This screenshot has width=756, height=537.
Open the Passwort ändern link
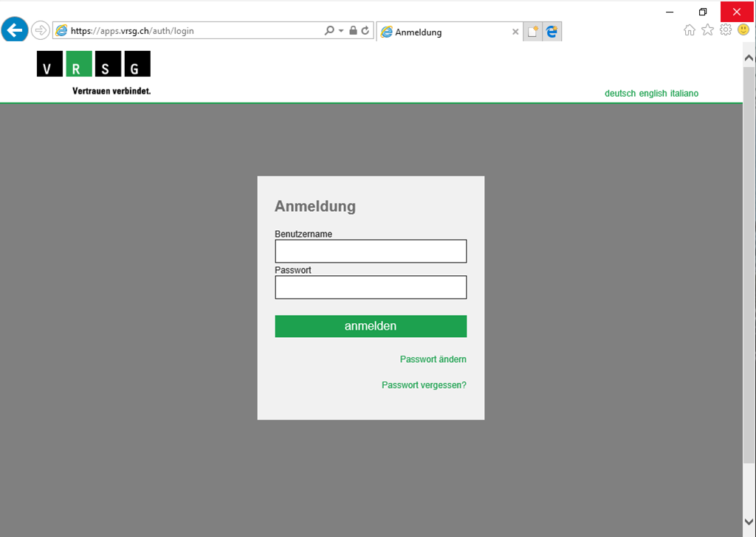pos(433,359)
